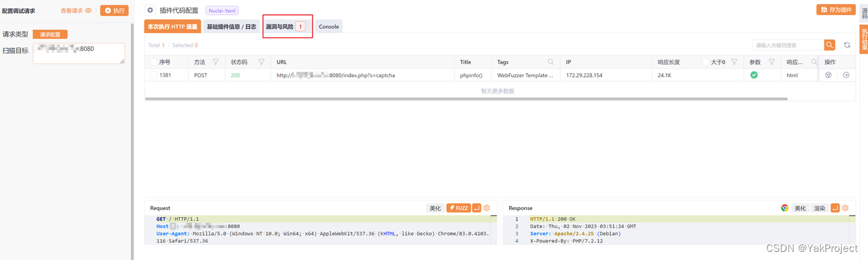
Task: Switch to Console tab
Action: [x=329, y=26]
